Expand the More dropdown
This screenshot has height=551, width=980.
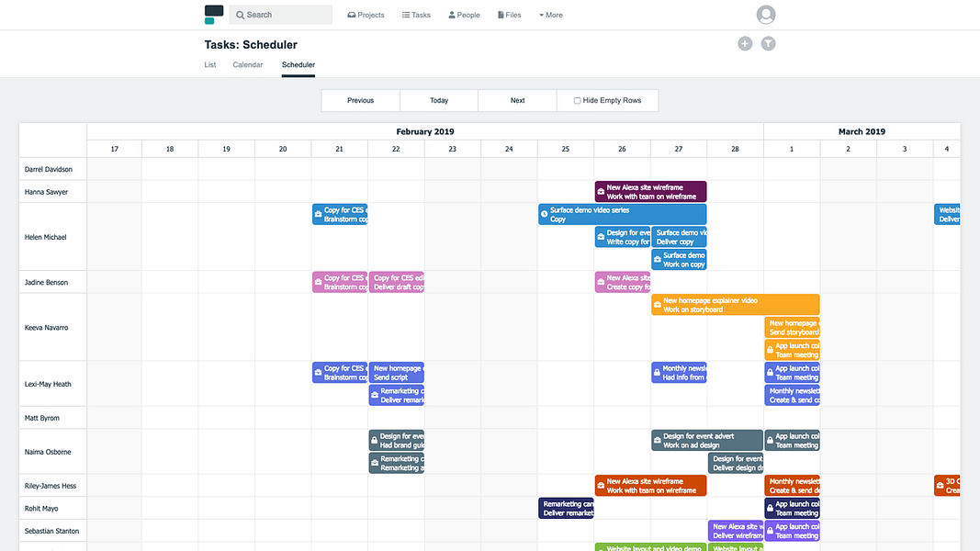pyautogui.click(x=551, y=15)
